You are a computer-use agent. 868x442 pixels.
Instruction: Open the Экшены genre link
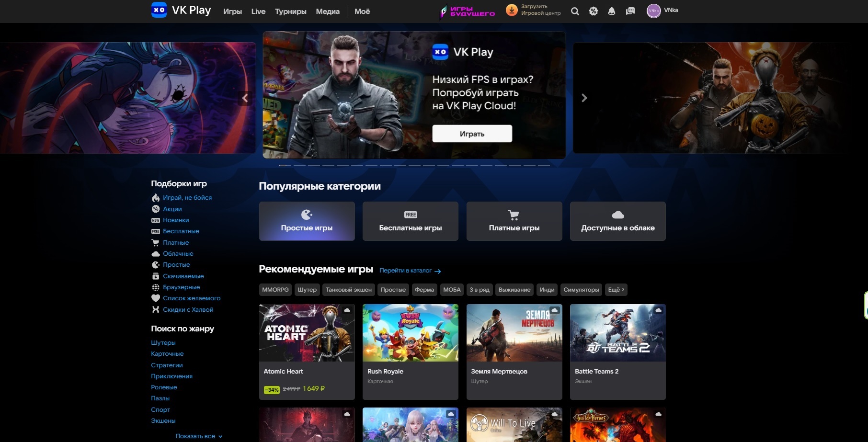coord(163,421)
